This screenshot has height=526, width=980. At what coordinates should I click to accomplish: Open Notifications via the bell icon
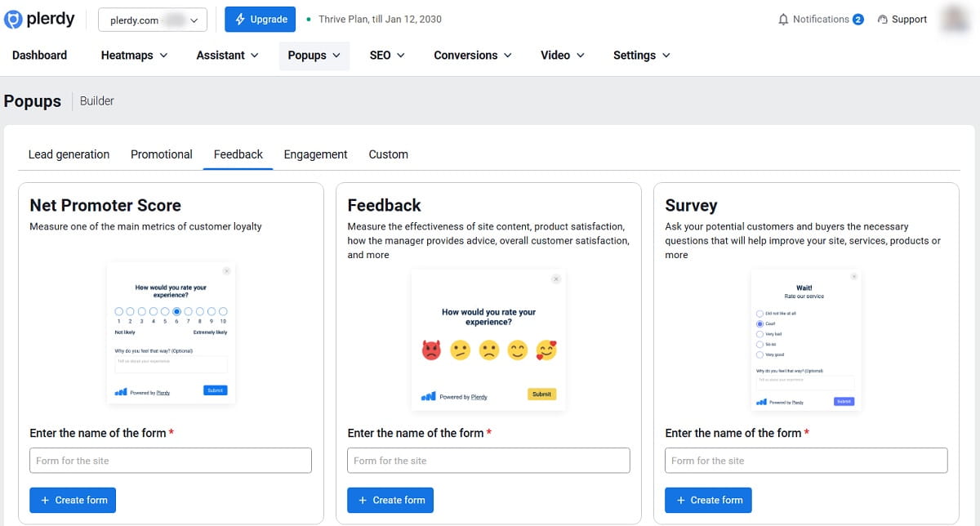click(x=782, y=19)
